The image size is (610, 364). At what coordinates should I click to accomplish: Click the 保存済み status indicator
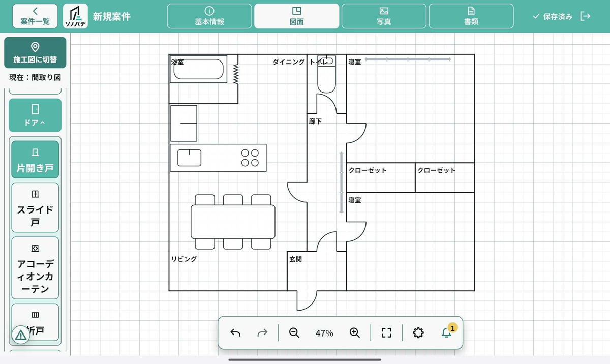coord(553,16)
